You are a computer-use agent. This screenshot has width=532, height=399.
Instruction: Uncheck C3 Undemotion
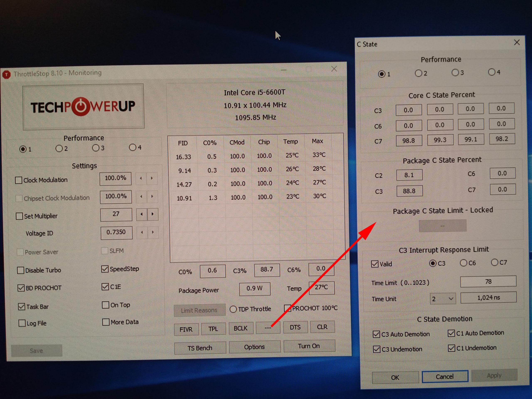(377, 350)
